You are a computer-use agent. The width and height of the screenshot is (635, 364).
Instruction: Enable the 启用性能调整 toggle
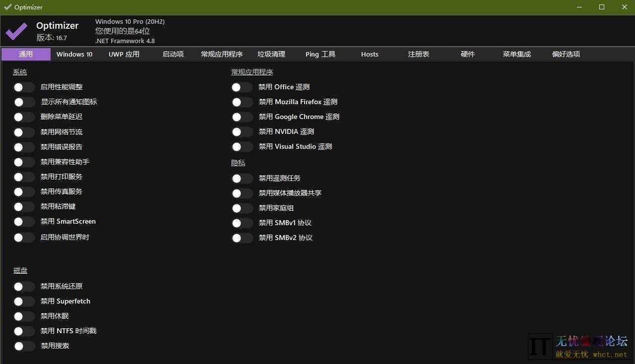(x=24, y=87)
